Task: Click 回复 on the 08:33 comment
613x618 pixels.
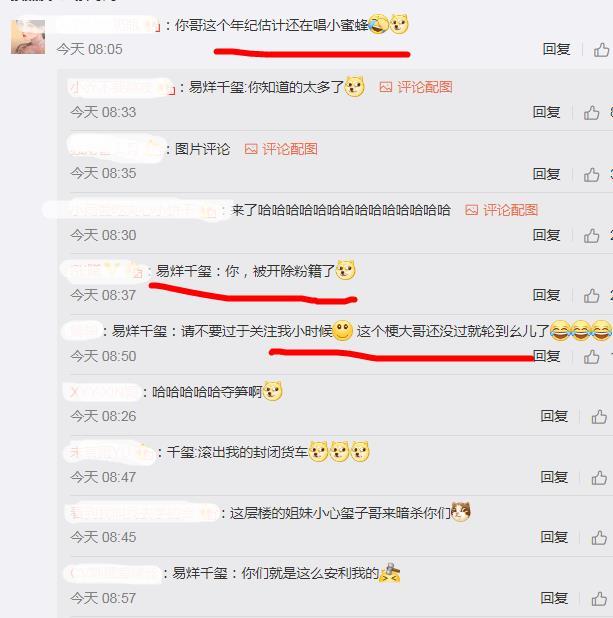Action: point(546,112)
